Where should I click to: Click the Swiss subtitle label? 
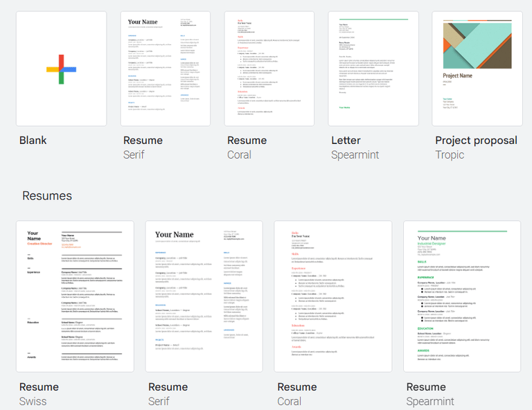click(x=33, y=402)
